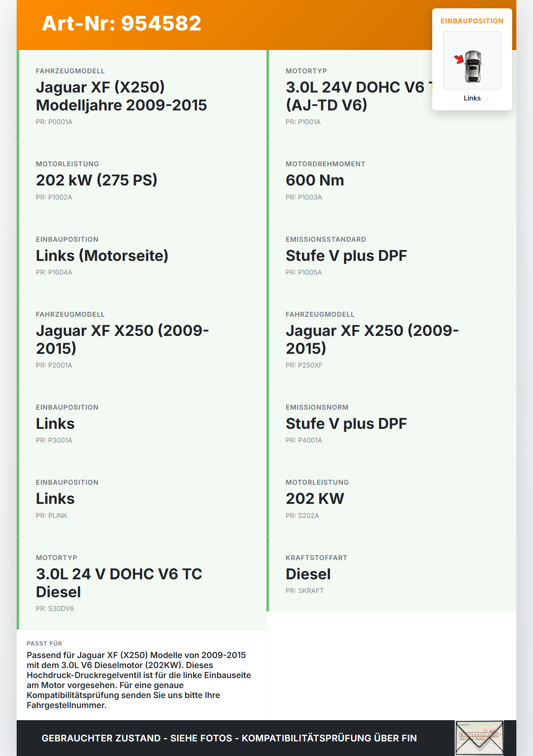Click the "Links" caption under the car image

472,98
